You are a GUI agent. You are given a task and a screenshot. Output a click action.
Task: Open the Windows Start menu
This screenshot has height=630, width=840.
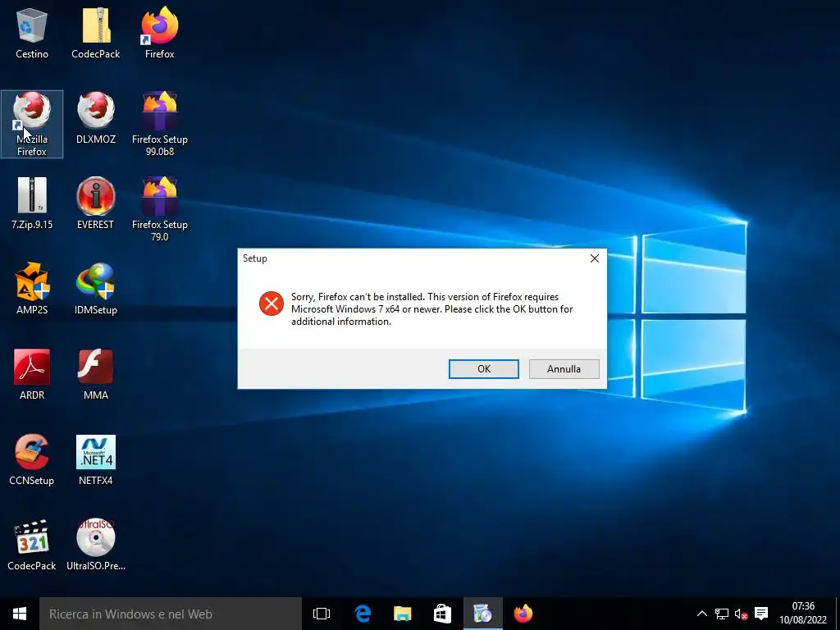click(20, 614)
